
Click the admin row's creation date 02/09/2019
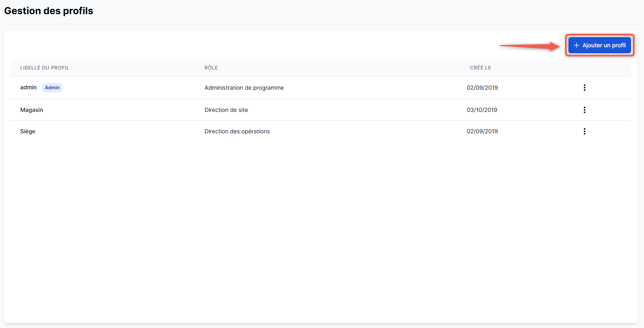tap(482, 88)
